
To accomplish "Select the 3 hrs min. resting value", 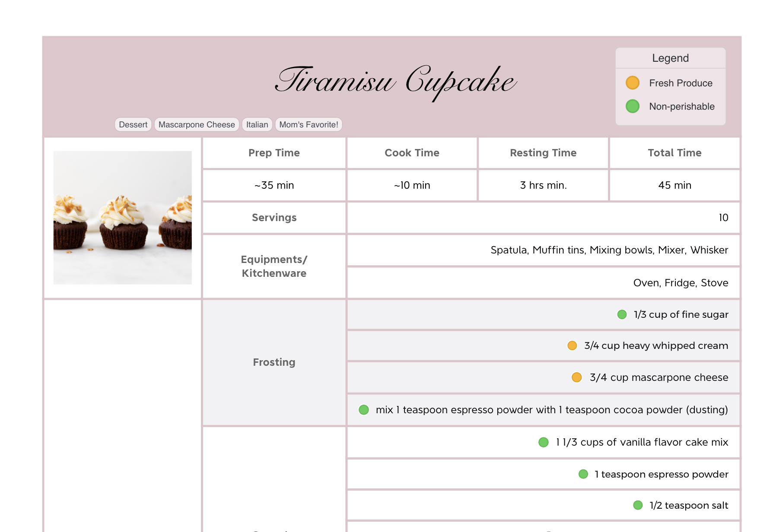I will tap(543, 185).
